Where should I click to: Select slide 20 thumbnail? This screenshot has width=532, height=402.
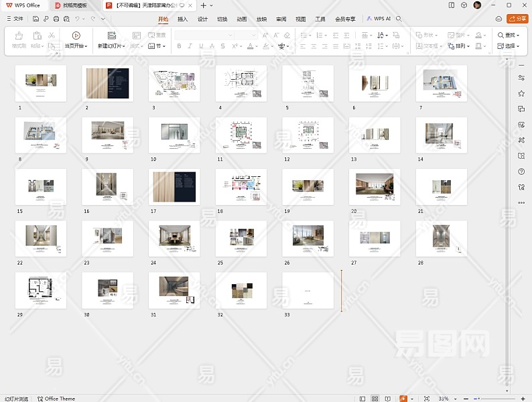pyautogui.click(x=375, y=187)
